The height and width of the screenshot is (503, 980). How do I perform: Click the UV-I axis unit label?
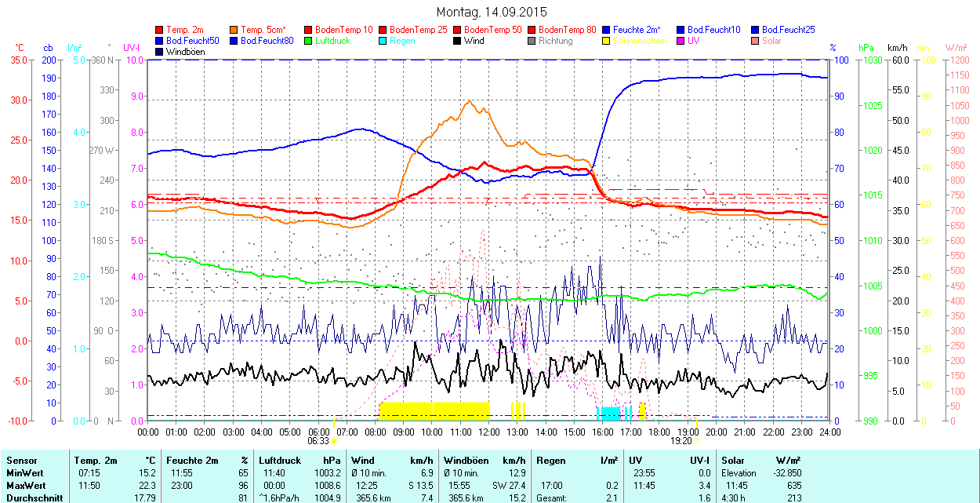point(132,48)
